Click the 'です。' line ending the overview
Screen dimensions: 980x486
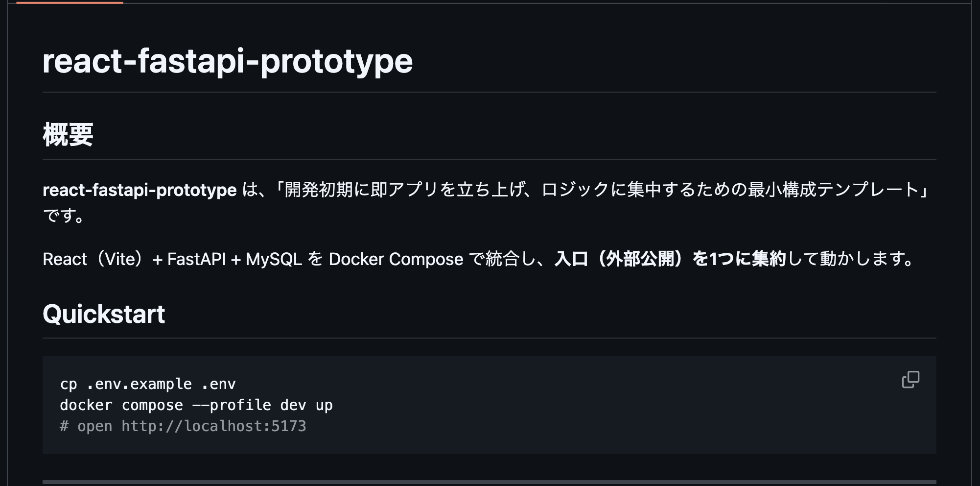pos(64,215)
